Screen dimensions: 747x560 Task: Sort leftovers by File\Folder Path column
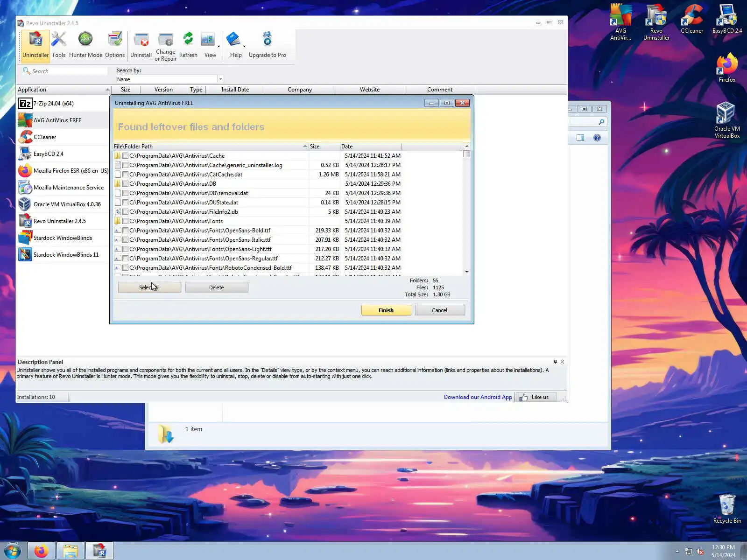tap(211, 147)
